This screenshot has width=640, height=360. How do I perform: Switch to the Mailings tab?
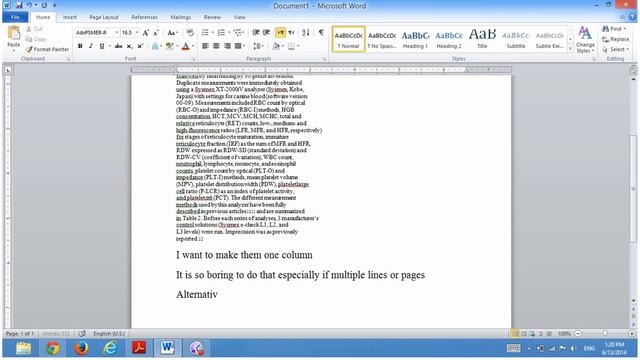180,17
